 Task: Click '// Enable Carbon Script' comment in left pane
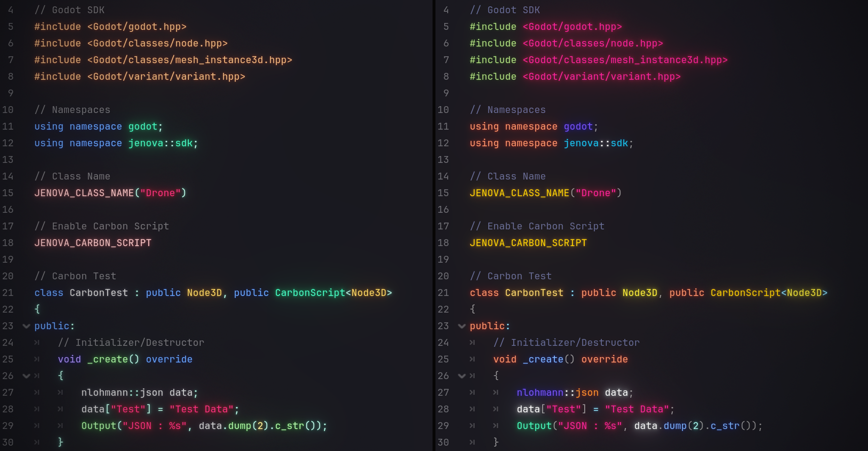pyautogui.click(x=102, y=226)
